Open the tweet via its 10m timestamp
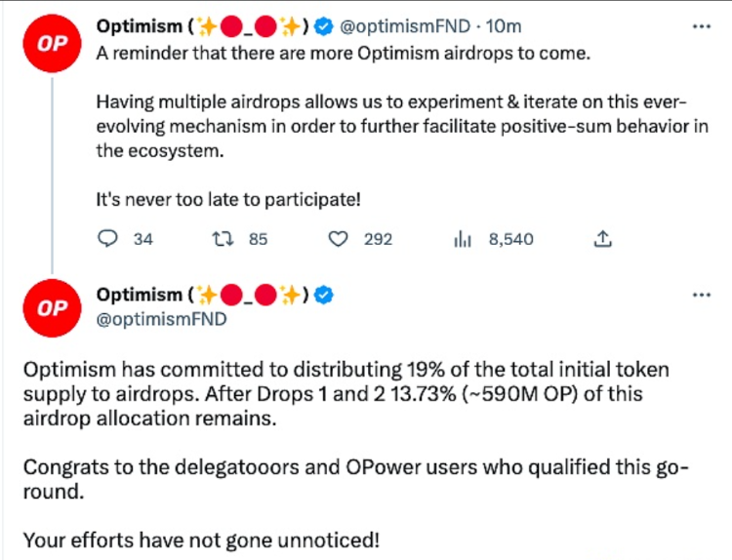 coord(503,27)
